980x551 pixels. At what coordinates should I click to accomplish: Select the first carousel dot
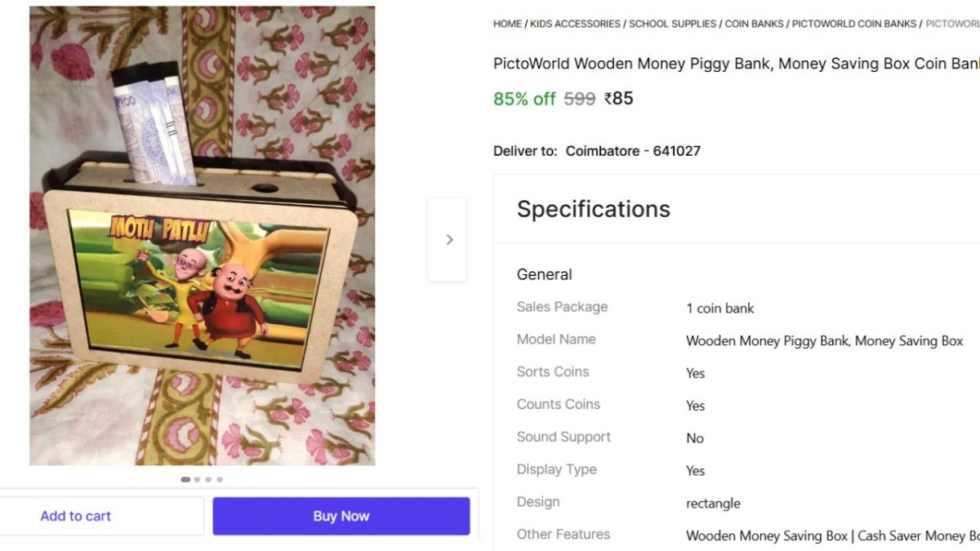point(185,479)
